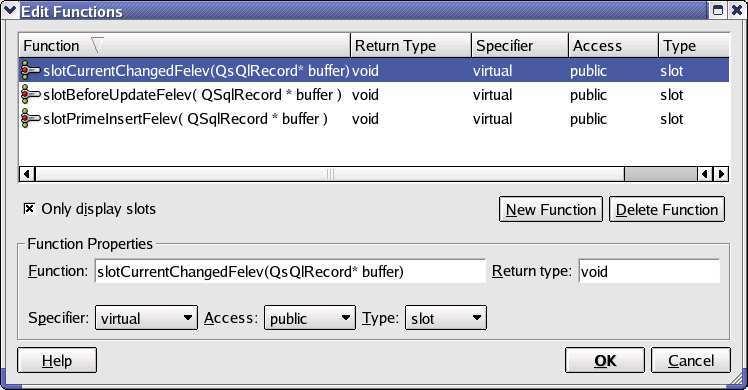
Task: Sort by the Return Type column header
Action: tap(411, 46)
